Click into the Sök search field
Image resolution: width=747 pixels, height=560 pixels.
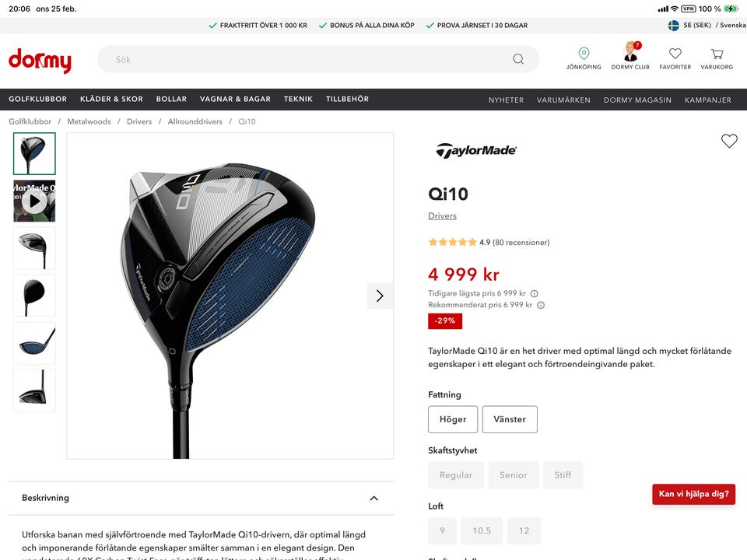coord(305,60)
